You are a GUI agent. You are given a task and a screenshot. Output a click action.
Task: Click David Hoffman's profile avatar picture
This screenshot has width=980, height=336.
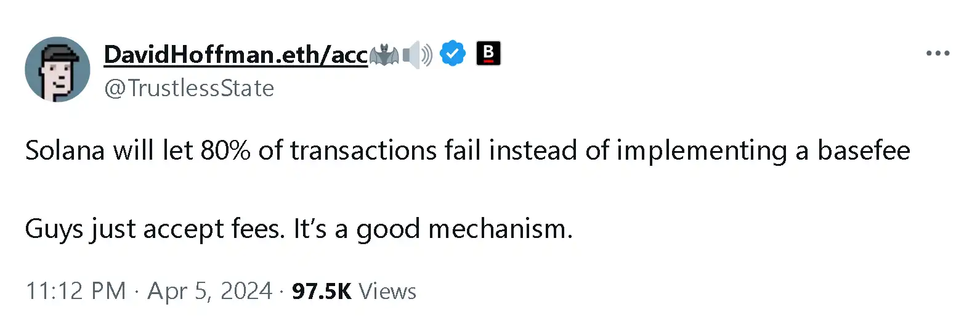tap(57, 69)
